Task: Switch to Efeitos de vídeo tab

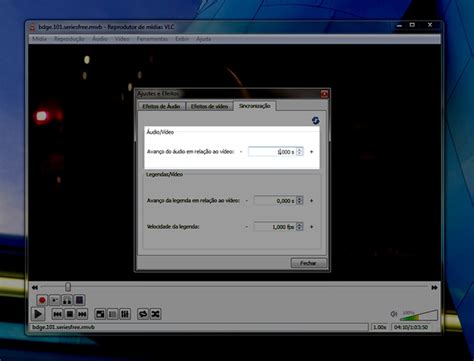Action: click(x=209, y=106)
